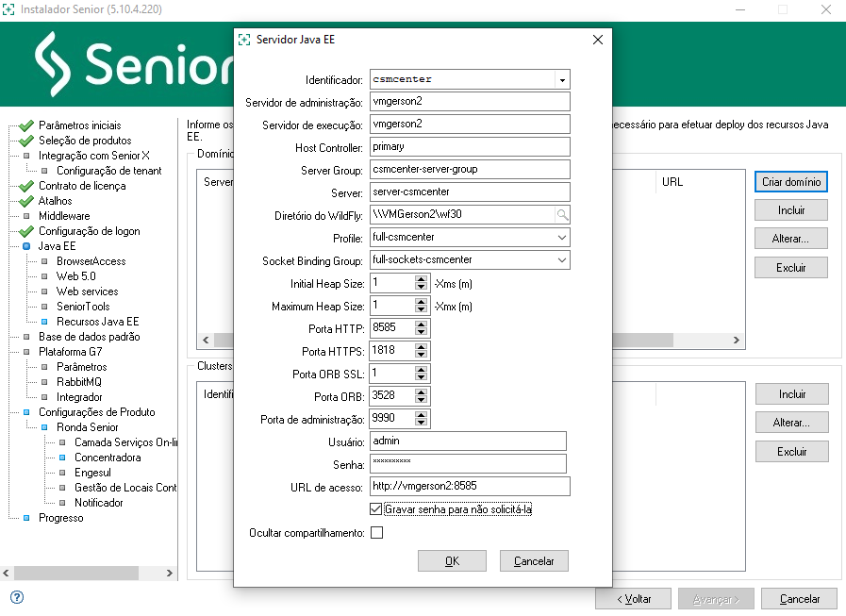Click the green checkmark beside Contrato de licença
The width and height of the screenshot is (846, 616).
pos(26,186)
